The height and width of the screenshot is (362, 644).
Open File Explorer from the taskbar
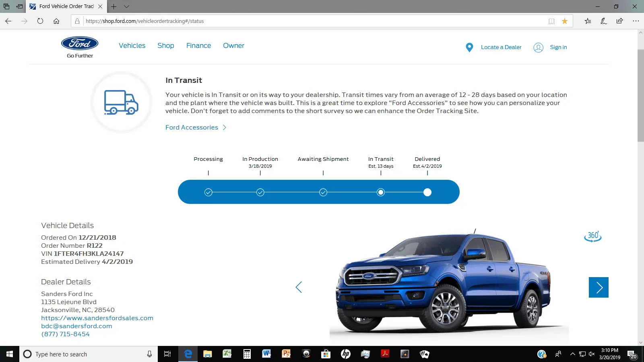207,354
